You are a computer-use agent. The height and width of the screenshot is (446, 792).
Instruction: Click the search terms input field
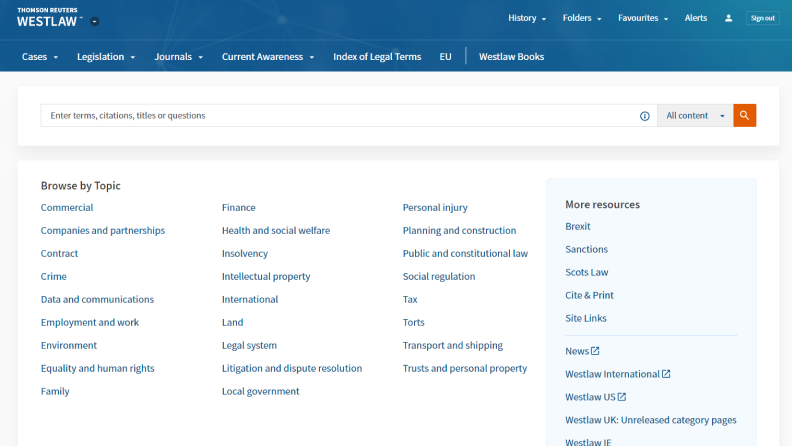(340, 116)
